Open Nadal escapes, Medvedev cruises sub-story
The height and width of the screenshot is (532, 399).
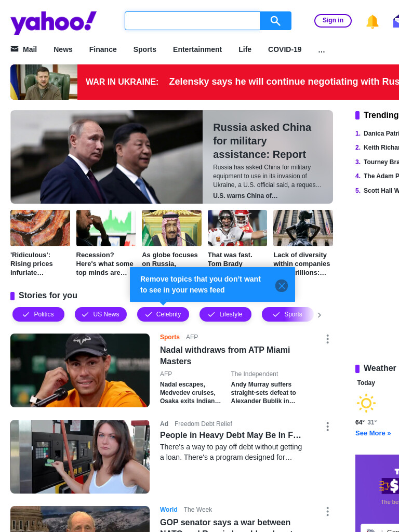click(x=190, y=393)
